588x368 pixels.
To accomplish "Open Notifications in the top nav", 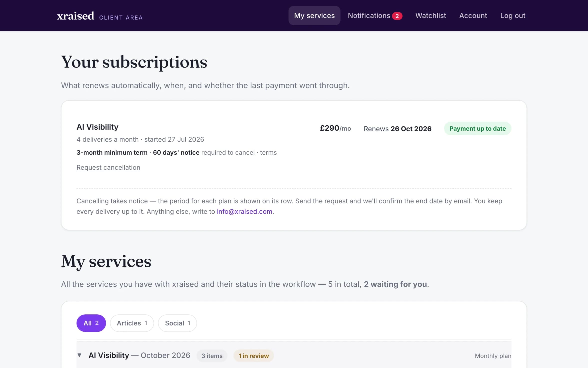I will [375, 16].
